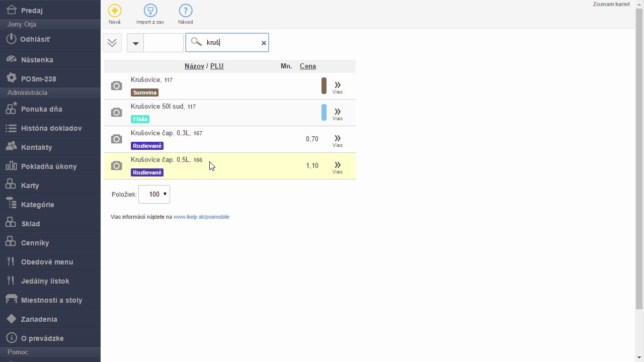
Task: Open Ponuka dňa section
Action: (x=50, y=109)
